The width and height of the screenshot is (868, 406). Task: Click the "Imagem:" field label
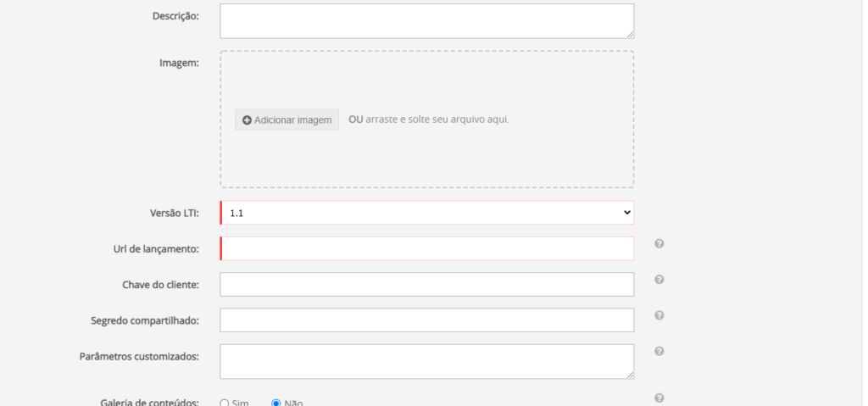(179, 63)
